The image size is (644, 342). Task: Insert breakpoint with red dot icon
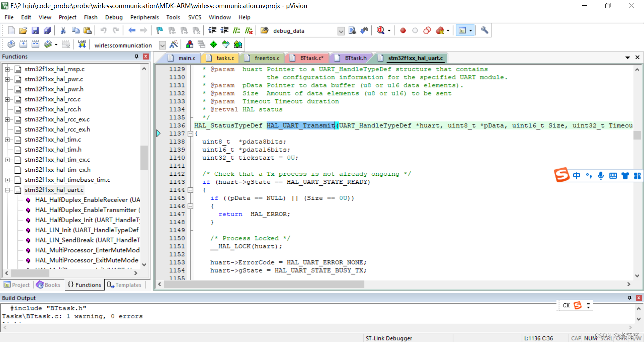(x=403, y=31)
